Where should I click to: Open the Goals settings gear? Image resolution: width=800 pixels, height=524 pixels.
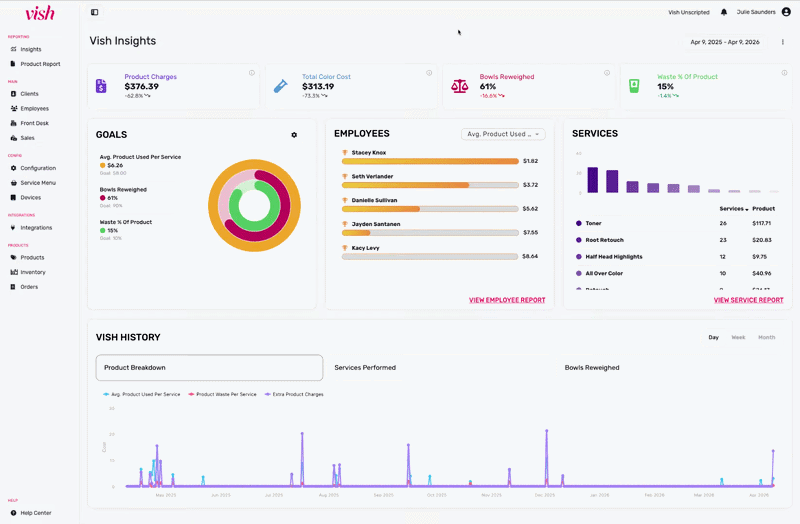[x=294, y=135]
